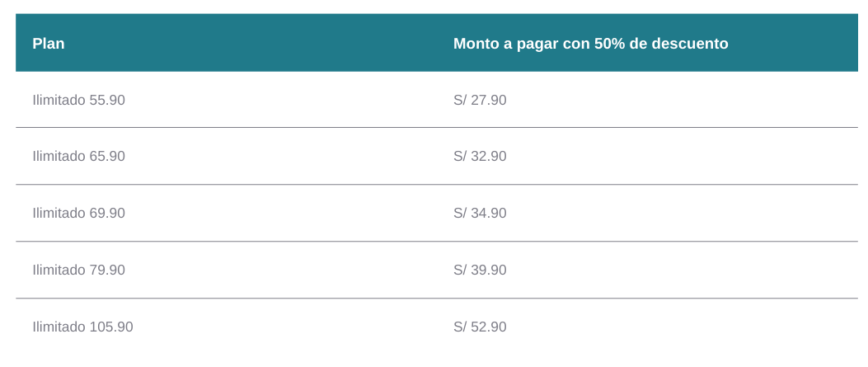Click the divider line below Ilimitado 79.90
The width and height of the screenshot is (868, 367).
tap(247, 299)
